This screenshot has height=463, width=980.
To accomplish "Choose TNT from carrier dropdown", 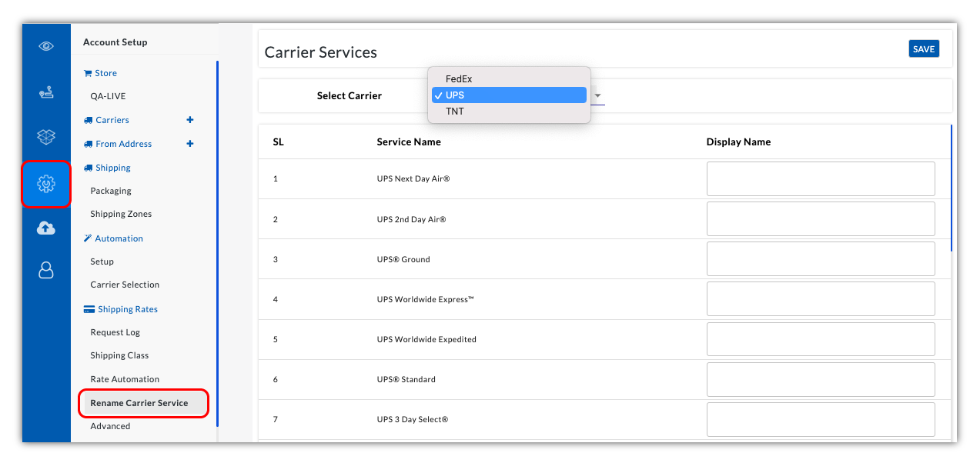I will (509, 112).
